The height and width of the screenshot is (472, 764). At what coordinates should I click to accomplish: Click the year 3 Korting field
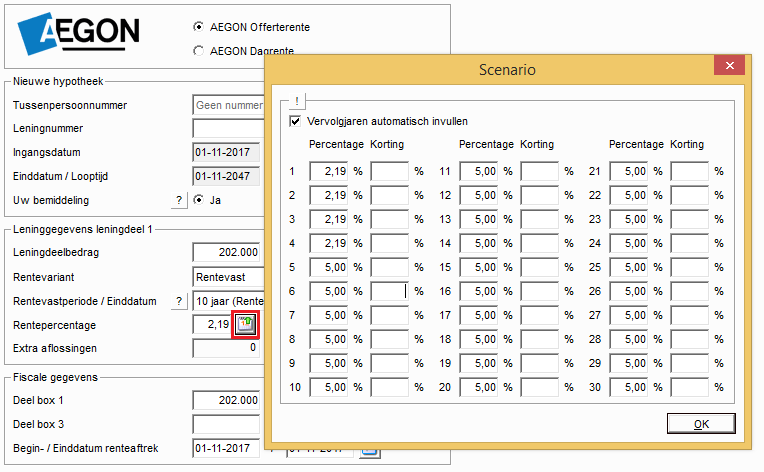389,219
